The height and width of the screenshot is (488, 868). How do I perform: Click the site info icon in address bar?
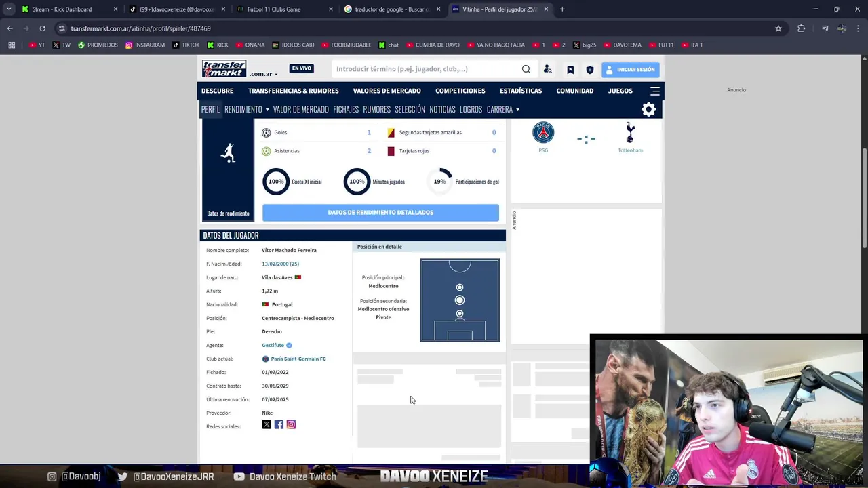(62, 28)
